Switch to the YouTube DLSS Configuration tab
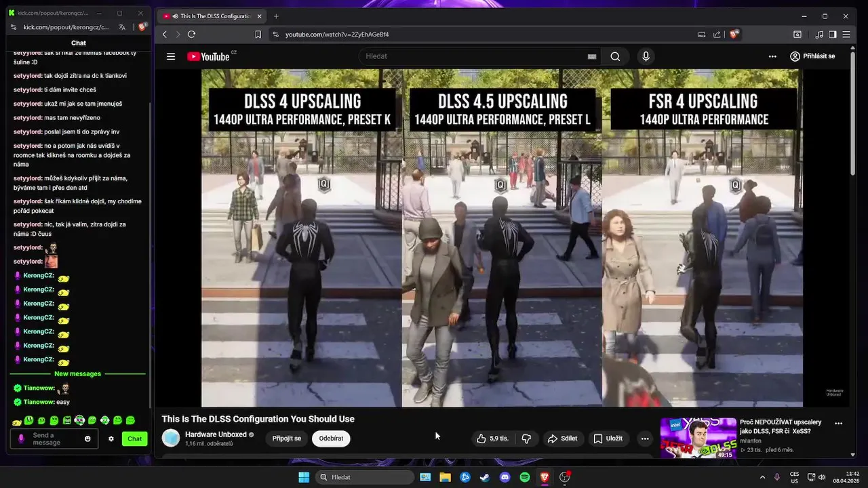The image size is (868, 488). pos(212,16)
